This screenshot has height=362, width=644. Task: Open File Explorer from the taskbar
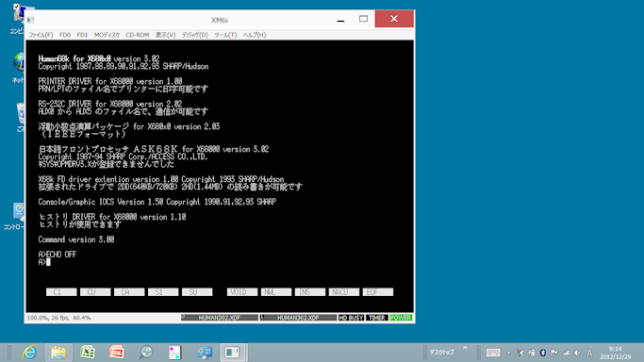[58, 353]
